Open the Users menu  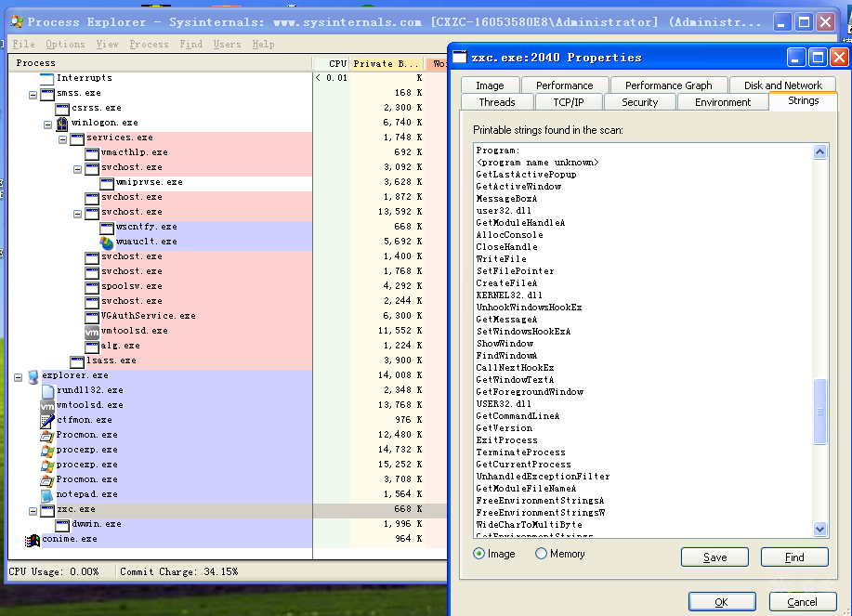tap(227, 44)
